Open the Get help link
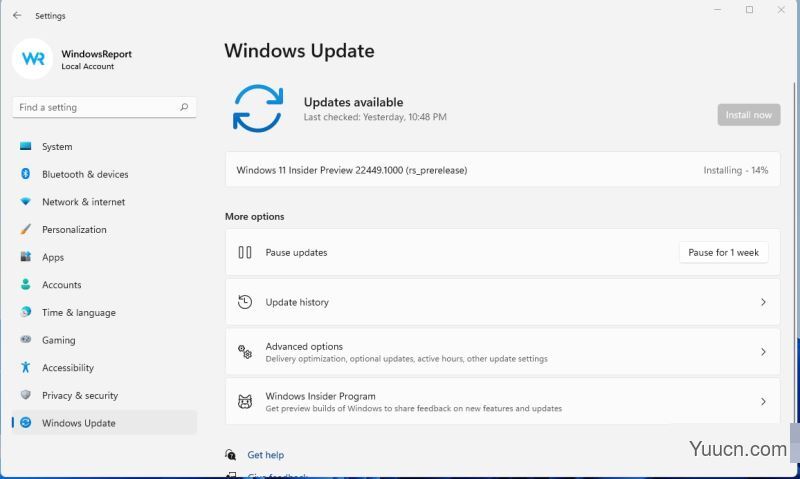Viewport: 800px width, 479px height. click(x=265, y=455)
